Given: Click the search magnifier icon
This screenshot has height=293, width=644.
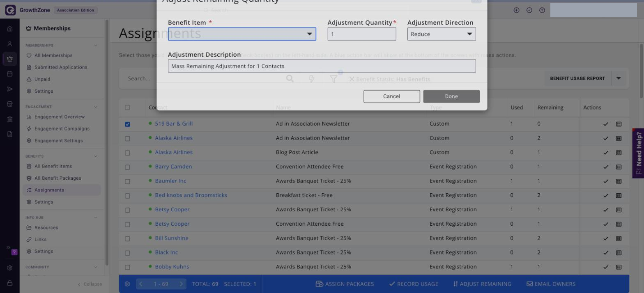Looking at the screenshot, I should coord(290,79).
